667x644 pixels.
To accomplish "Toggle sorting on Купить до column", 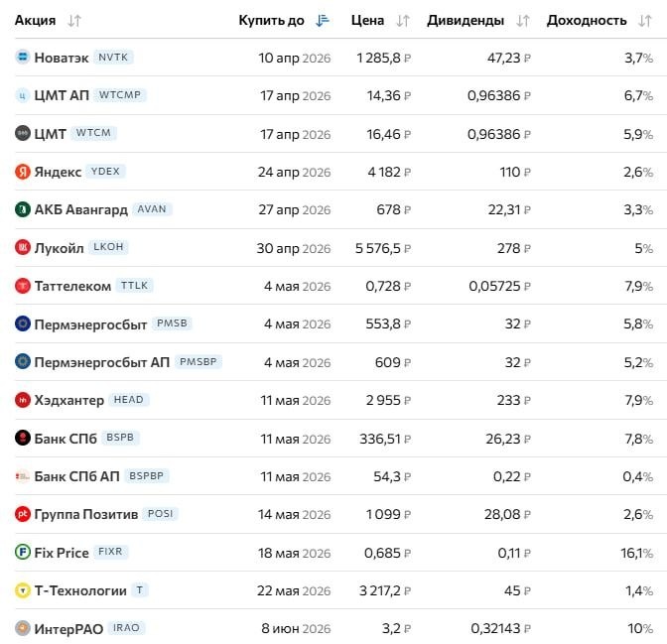I will 322,20.
